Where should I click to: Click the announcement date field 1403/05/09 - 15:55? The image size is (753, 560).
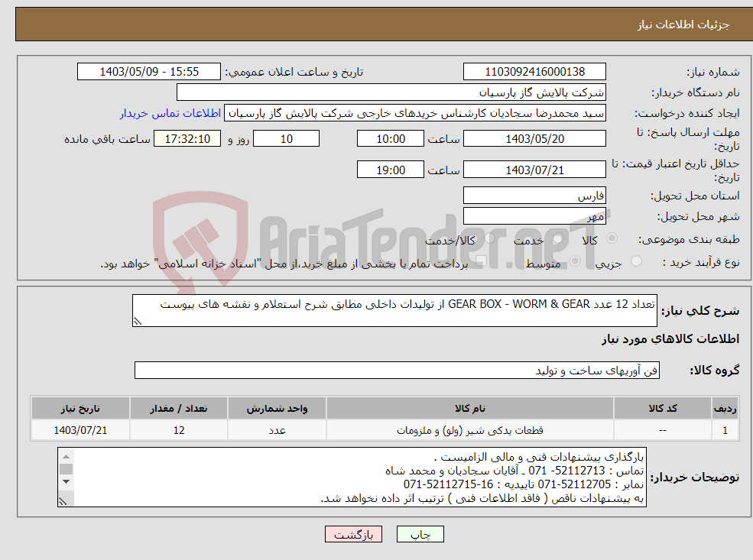tap(149, 72)
